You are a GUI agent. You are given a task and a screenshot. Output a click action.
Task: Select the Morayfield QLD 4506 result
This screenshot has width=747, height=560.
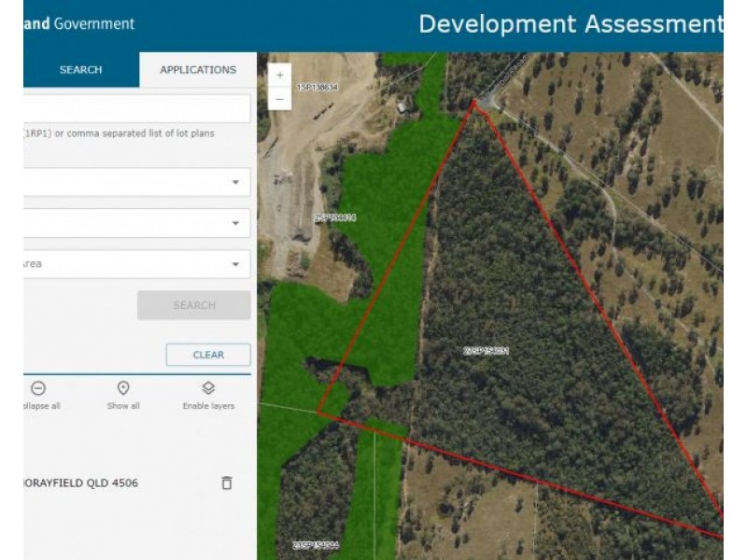(80, 483)
